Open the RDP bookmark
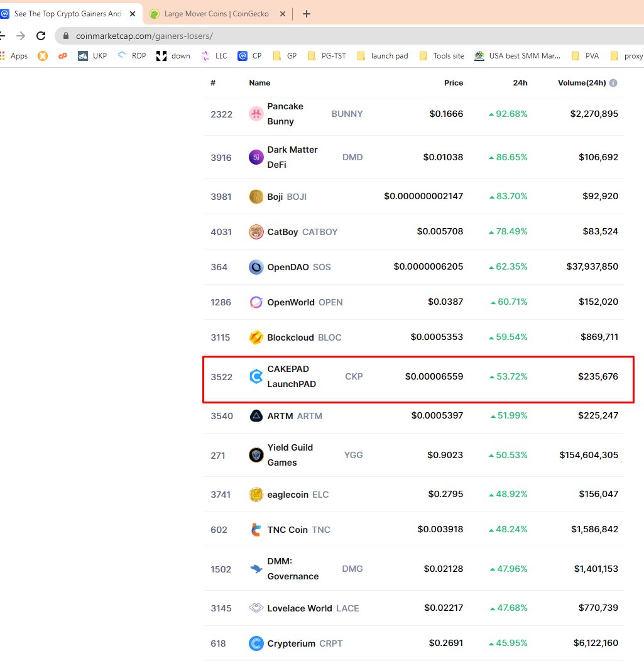This screenshot has height=668, width=644. click(x=131, y=56)
